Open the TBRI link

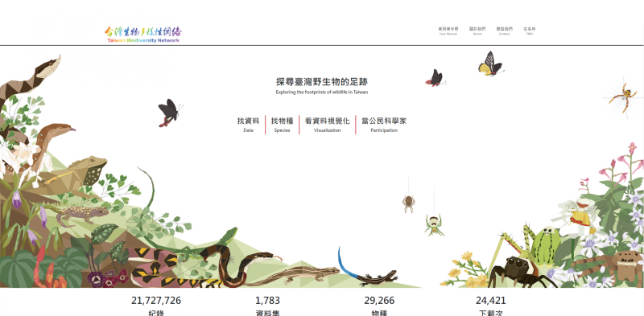coord(530,31)
